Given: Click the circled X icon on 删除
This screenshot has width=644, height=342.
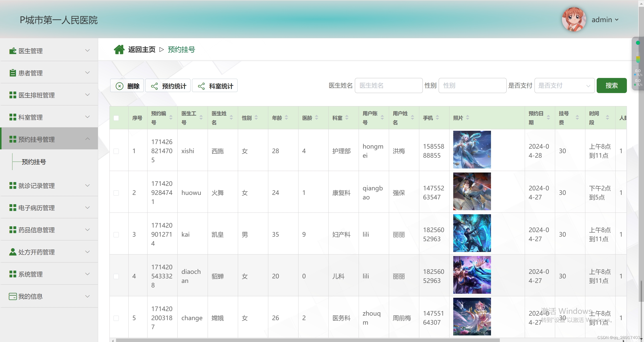Looking at the screenshot, I should (120, 86).
